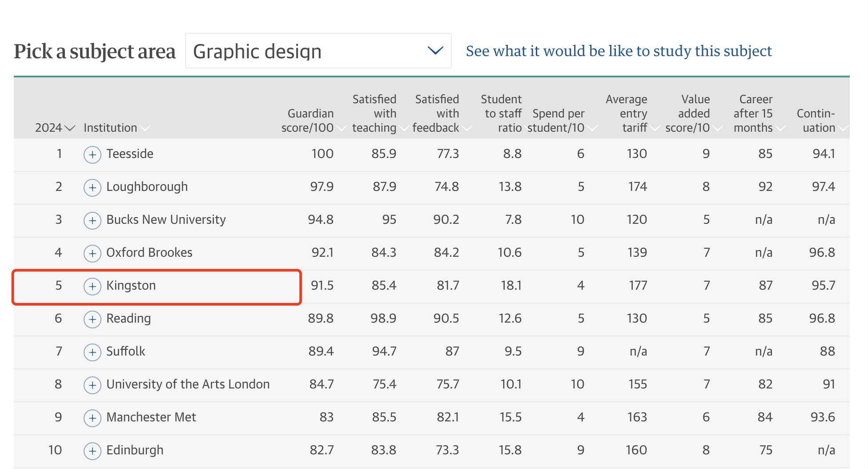Open 'See what it would be like' link
Viewport: 868px width, 469px height.
pyautogui.click(x=619, y=51)
